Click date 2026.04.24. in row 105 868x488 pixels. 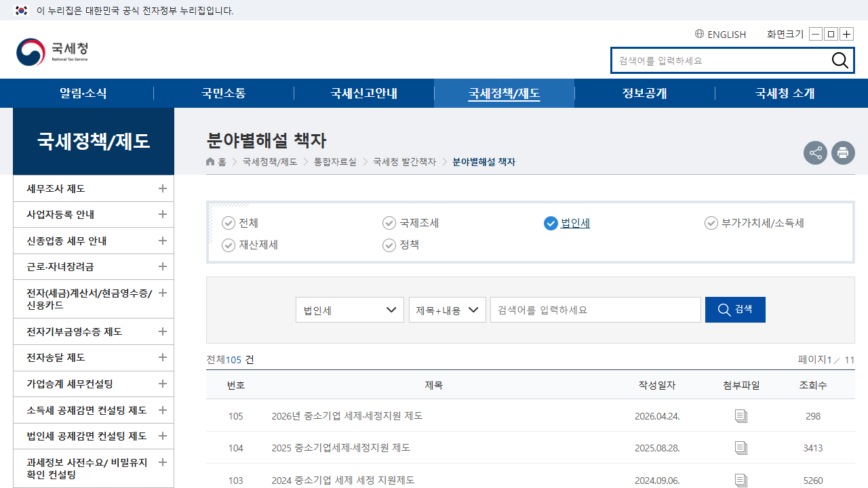(657, 415)
